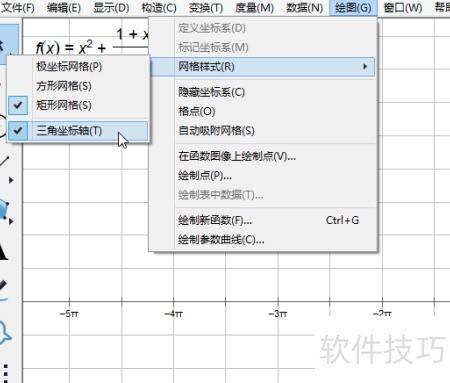Image resolution: width=450 pixels, height=383 pixels.
Task: Open the 窗口(W) menu
Action: click(402, 7)
